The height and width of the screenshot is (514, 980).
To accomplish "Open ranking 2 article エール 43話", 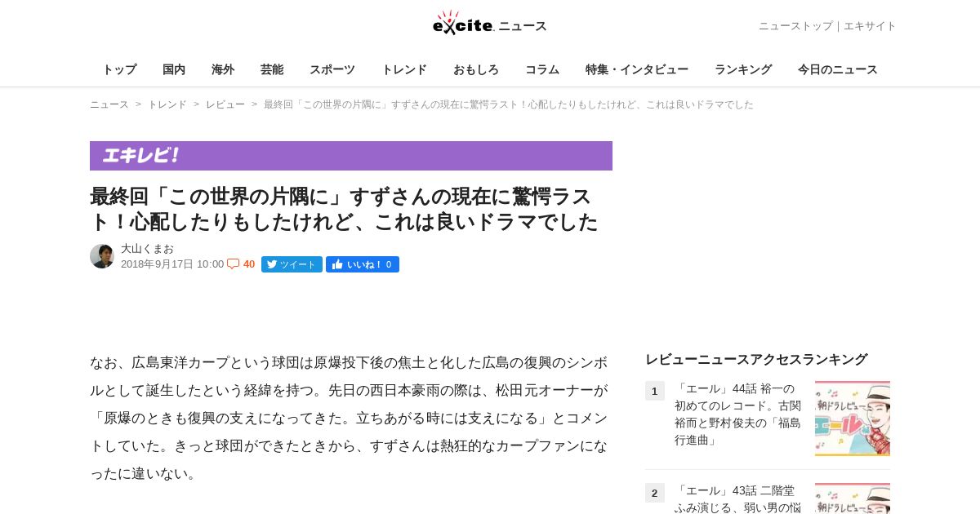I will coord(738,498).
